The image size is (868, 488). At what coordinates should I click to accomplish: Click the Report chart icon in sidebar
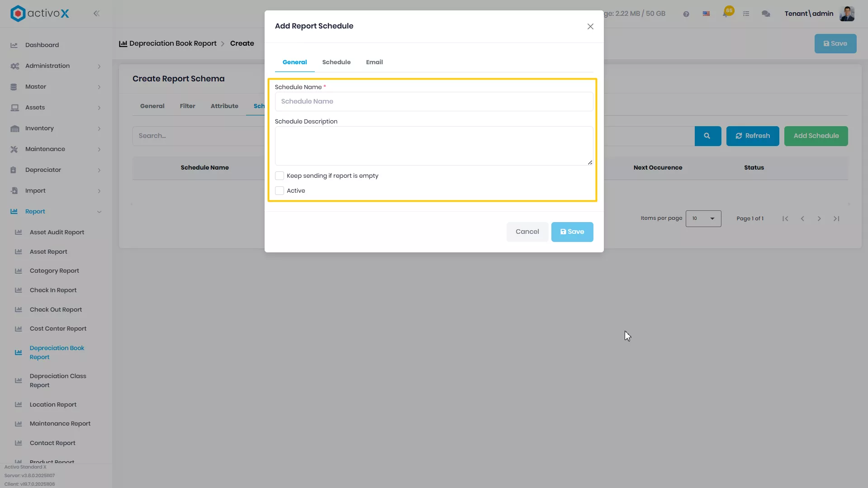tap(14, 212)
